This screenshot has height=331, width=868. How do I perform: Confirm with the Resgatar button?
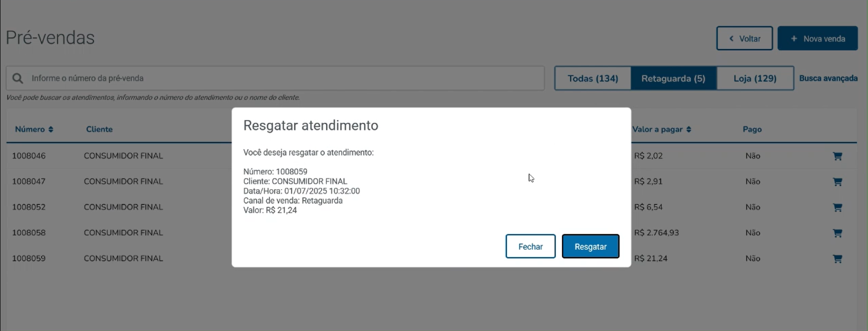tap(590, 246)
